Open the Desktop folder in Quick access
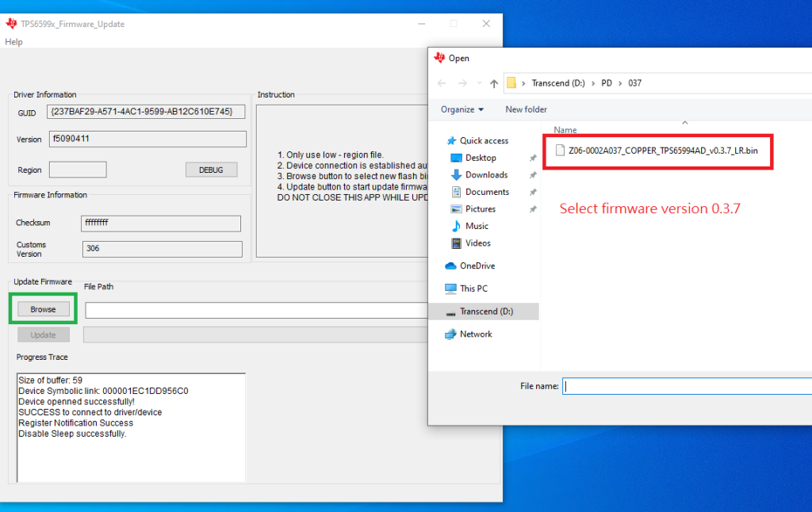Viewport: 812px width, 512px height. (x=481, y=158)
